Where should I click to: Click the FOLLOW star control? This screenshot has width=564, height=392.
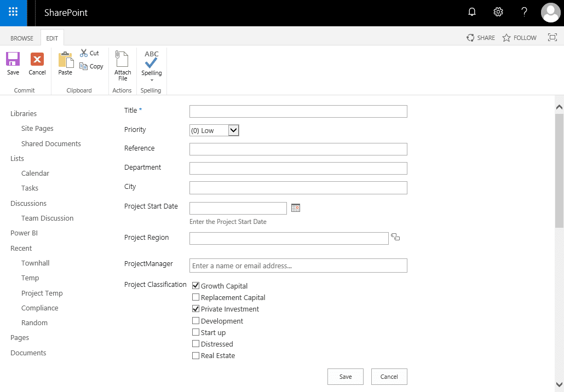[519, 37]
